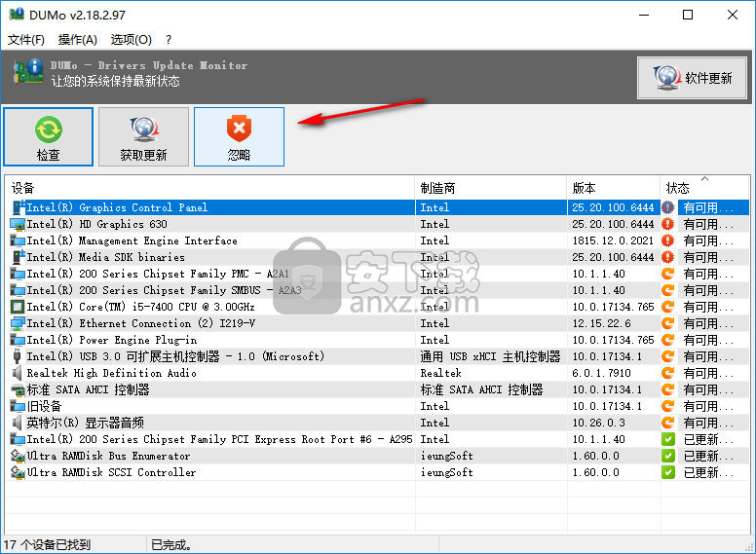Select Intel(R) Media SDK binaries row
Viewport: 756px width, 554px height.
point(378,257)
